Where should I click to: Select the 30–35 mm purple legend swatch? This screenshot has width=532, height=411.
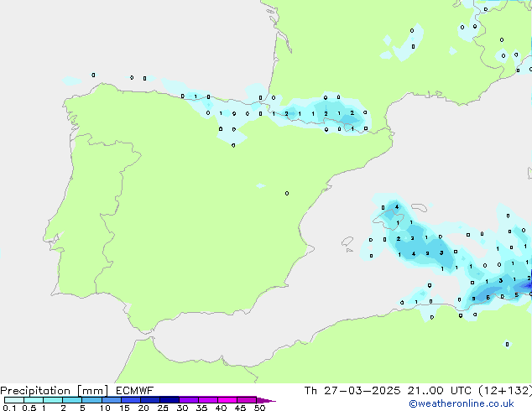188,400
